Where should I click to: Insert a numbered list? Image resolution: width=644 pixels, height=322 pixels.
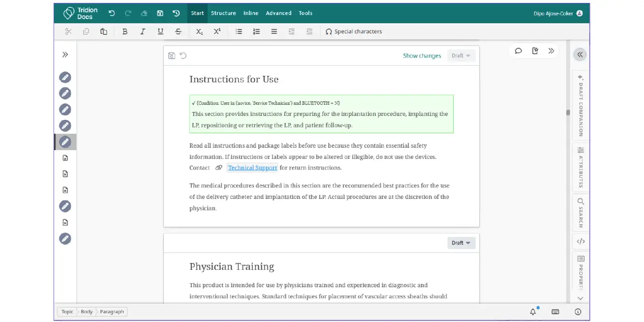256,31
